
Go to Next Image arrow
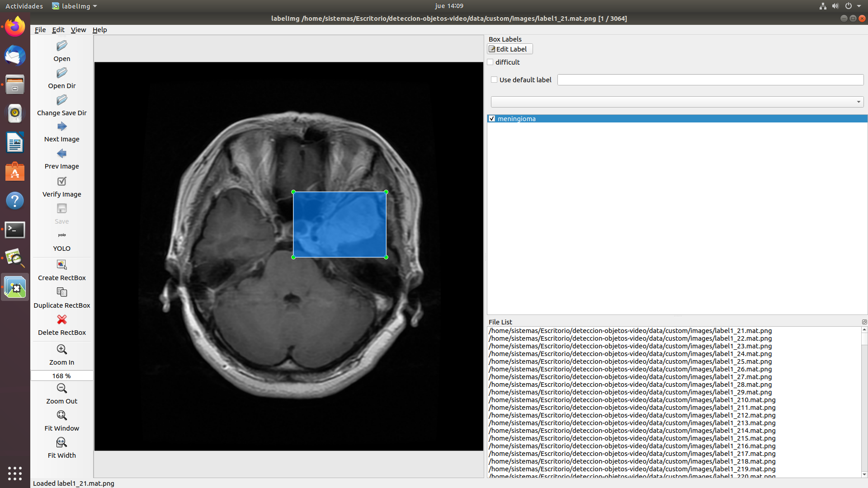(x=62, y=127)
